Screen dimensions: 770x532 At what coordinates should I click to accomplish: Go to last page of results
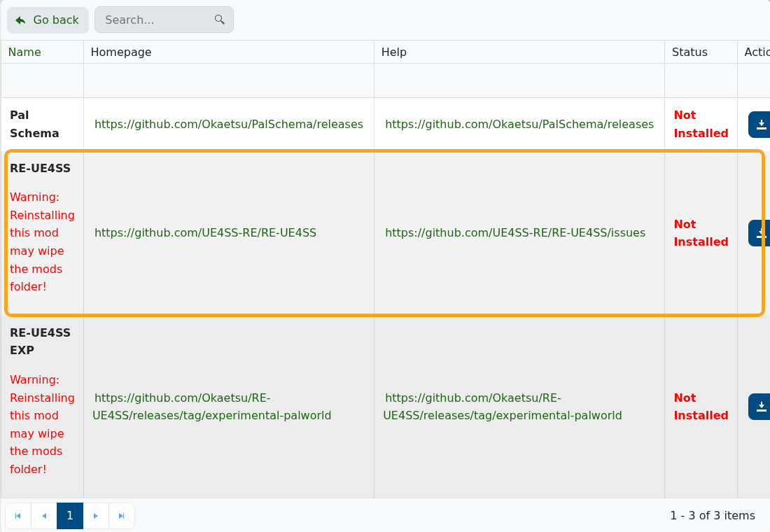coord(121,516)
